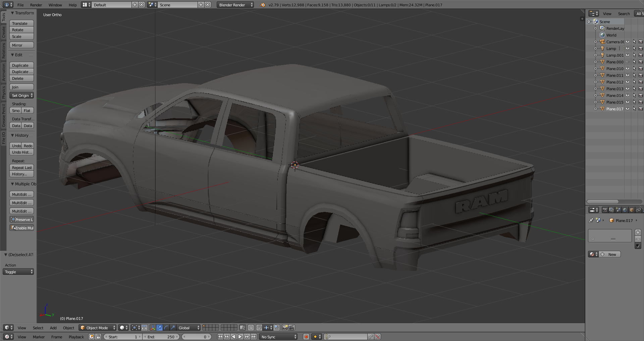Open the Constraints properties chain icon
This screenshot has width=644, height=341.
tap(638, 210)
